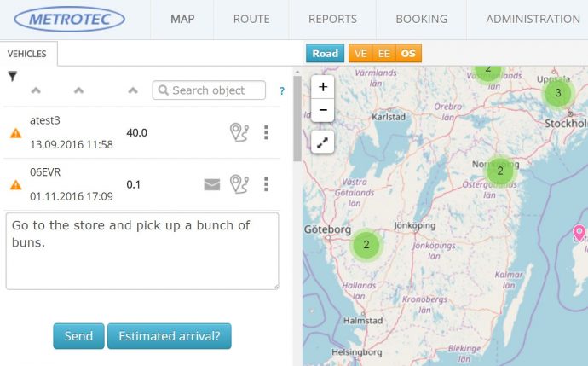Switch map layer to VE
588x366 pixels.
[360, 53]
